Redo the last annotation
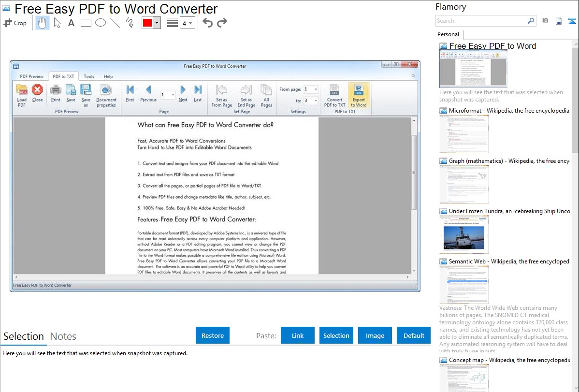This screenshot has width=579, height=392. [x=222, y=23]
